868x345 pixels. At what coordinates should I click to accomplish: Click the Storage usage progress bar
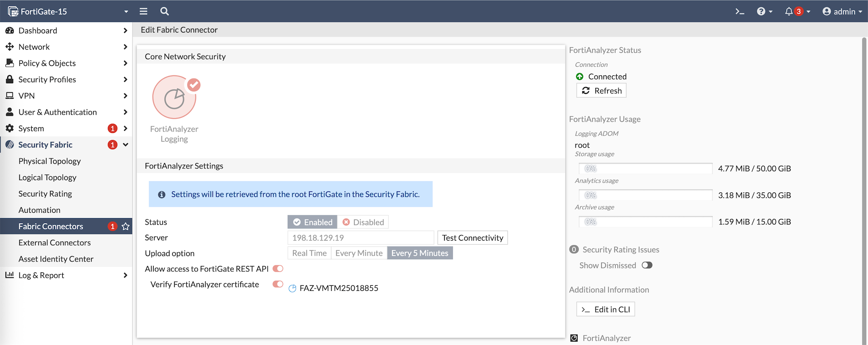click(x=645, y=168)
